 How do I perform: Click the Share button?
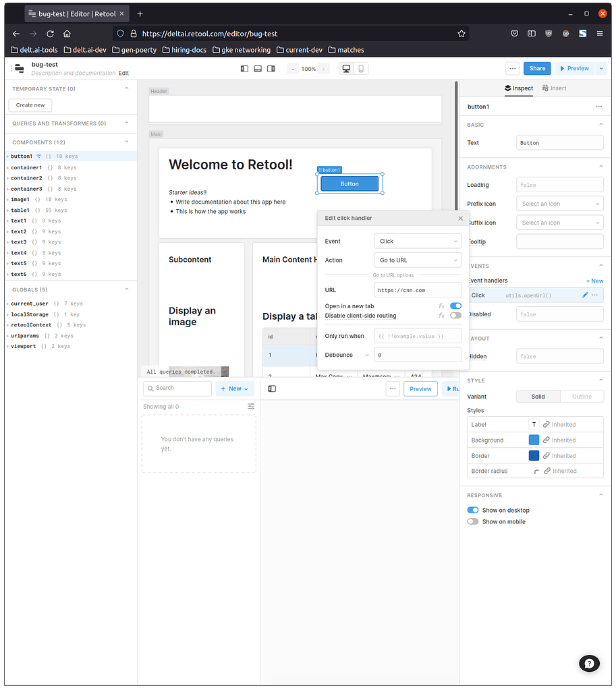tap(536, 68)
